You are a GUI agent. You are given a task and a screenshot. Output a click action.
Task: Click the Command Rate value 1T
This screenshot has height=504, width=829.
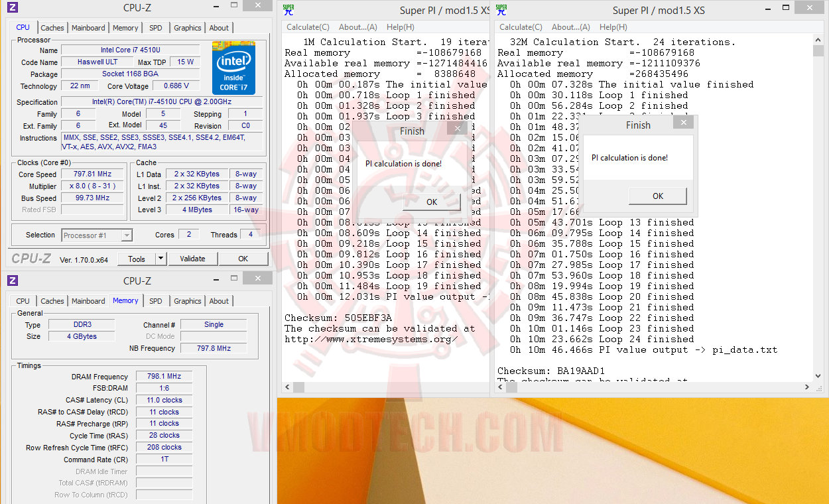tap(164, 459)
